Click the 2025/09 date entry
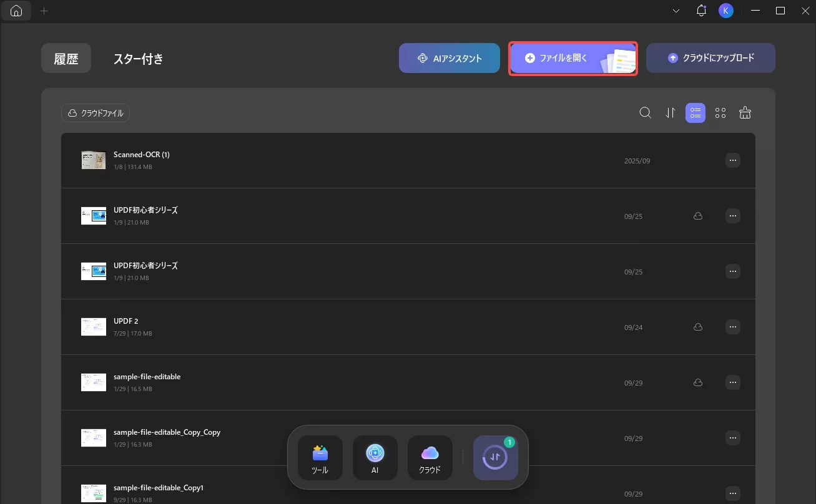 [x=637, y=161]
